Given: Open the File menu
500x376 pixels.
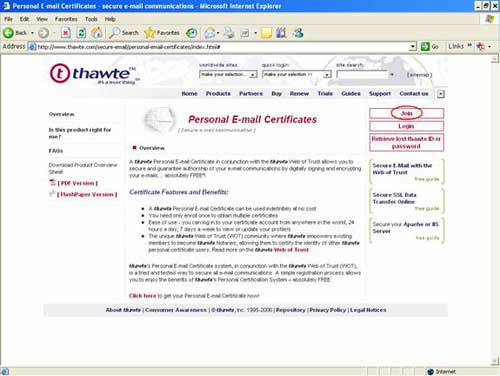Looking at the screenshot, I should click(8, 19).
